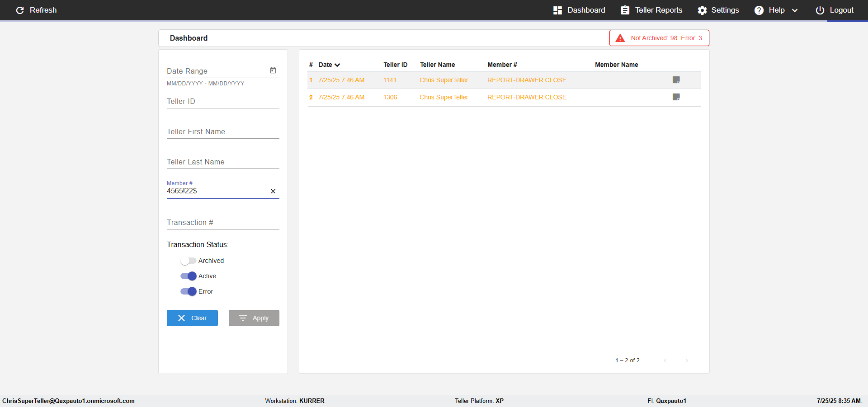Screen dimensions: 868x407
Task: Focus the Transaction # filter field
Action: pyautogui.click(x=223, y=222)
